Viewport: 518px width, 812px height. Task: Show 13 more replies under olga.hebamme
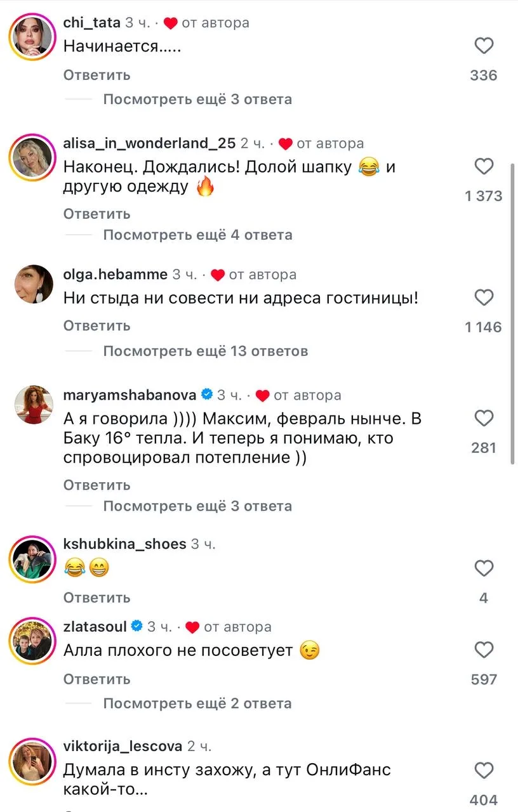point(205,351)
